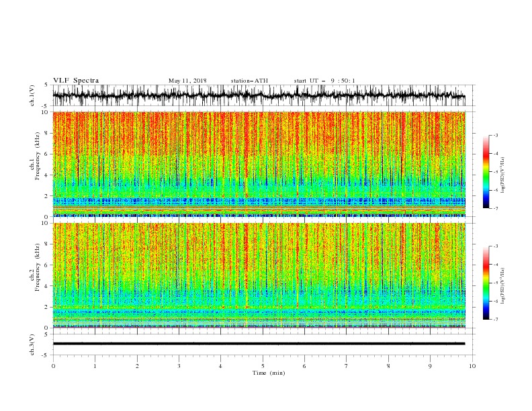Viewport: 532px width, 411px height.
Task: Select the date 'May 11, 2018'
Action: coord(187,81)
